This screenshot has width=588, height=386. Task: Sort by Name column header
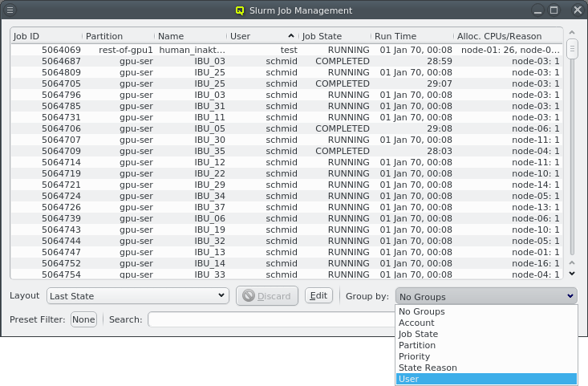click(x=191, y=36)
